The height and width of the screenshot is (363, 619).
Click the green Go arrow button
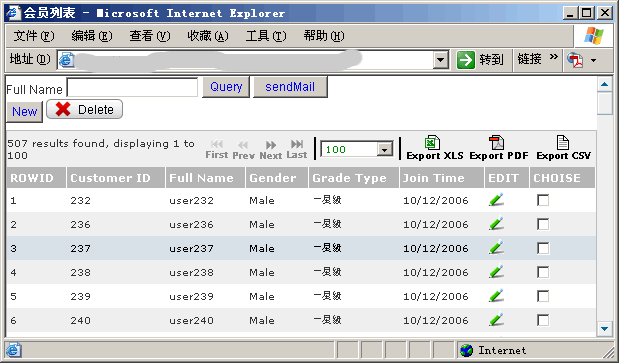[466, 60]
